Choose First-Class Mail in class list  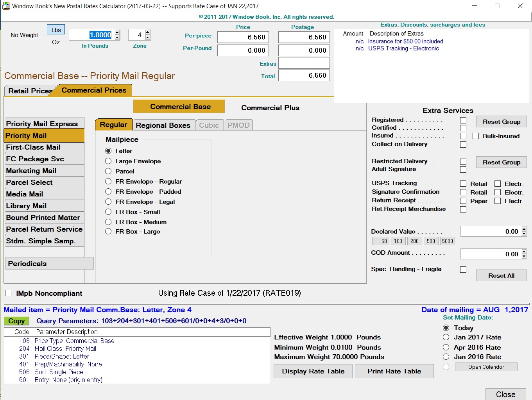pos(44,147)
